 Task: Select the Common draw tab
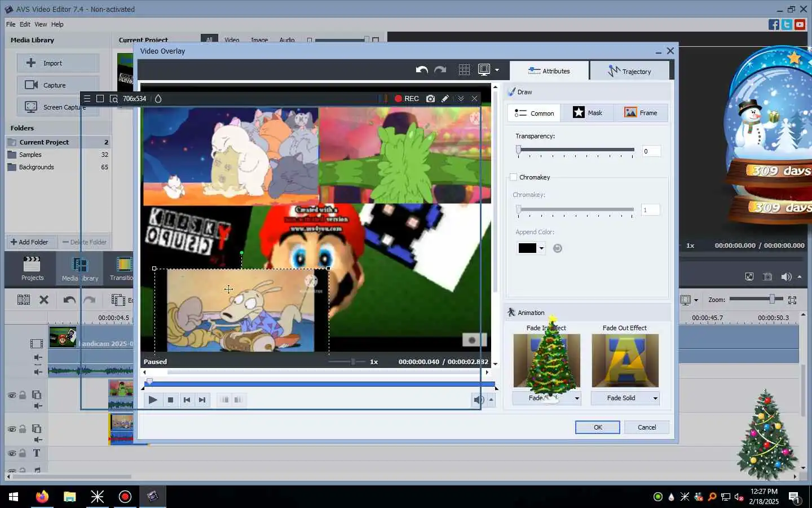point(534,113)
